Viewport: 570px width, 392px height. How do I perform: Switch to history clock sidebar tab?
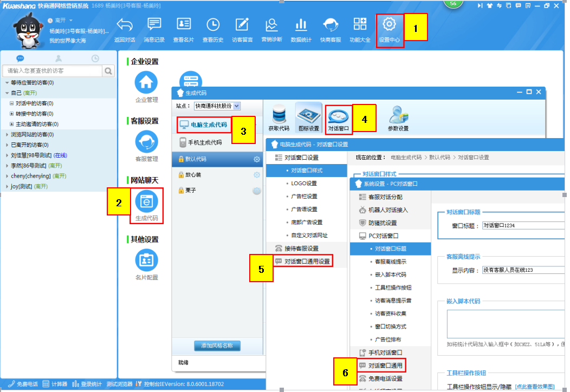95,58
